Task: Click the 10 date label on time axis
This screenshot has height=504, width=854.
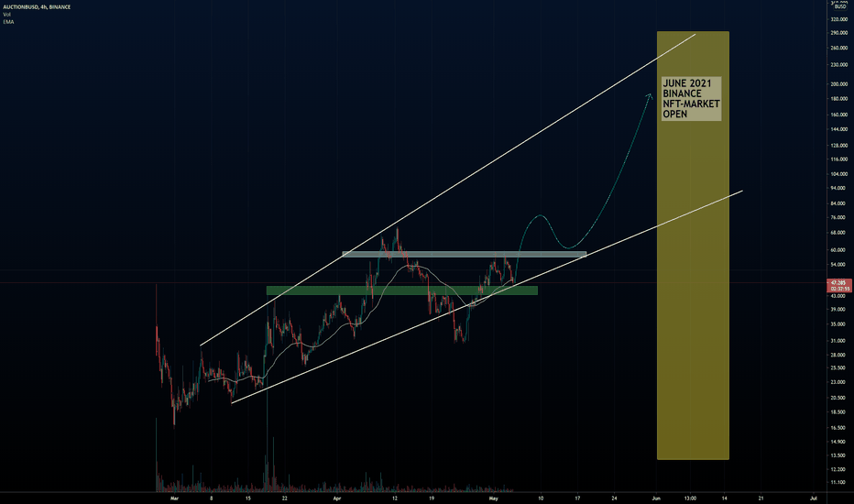Action: point(541,498)
